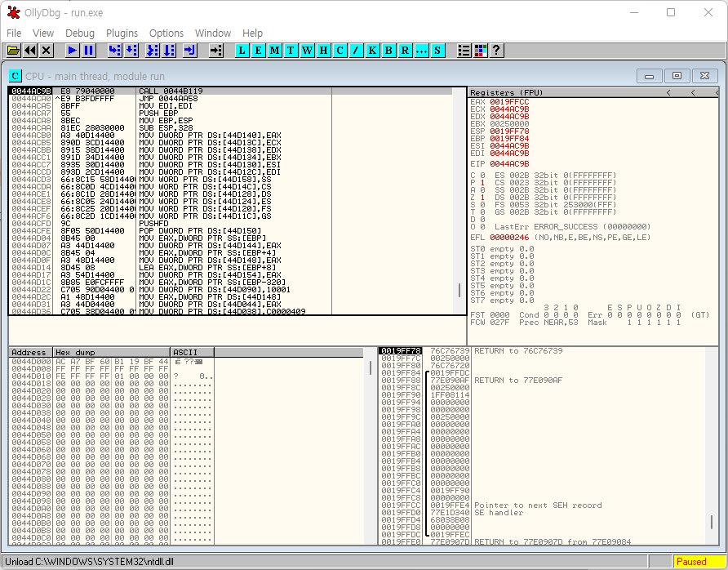Toggle the A flag value
The image size is (728, 570).
click(x=482, y=190)
